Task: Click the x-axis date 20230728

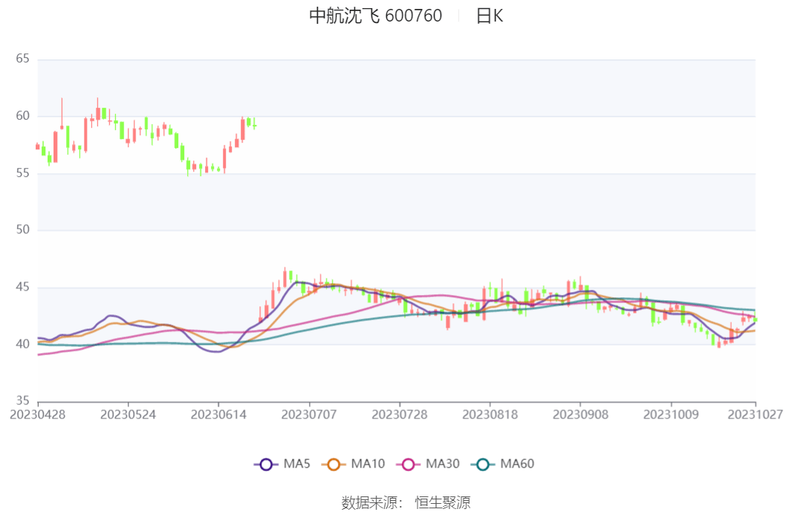Action: 399,415
